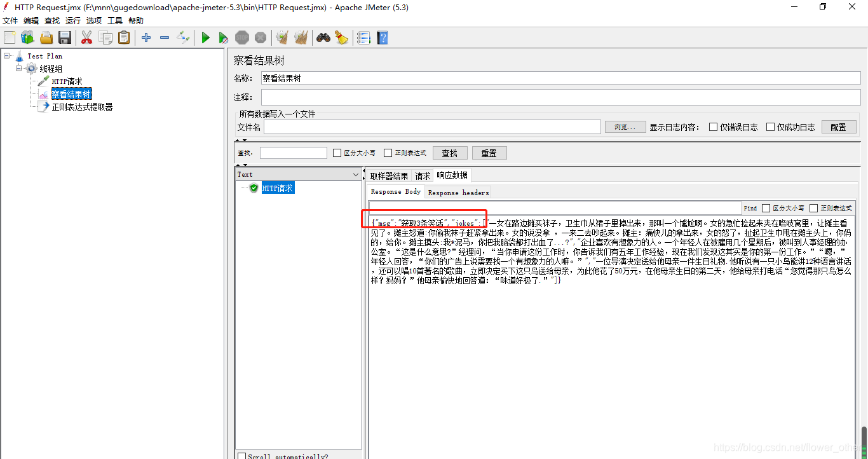This screenshot has width=868, height=459.
Task: Reset search with yellow brush icon
Action: 342,38
